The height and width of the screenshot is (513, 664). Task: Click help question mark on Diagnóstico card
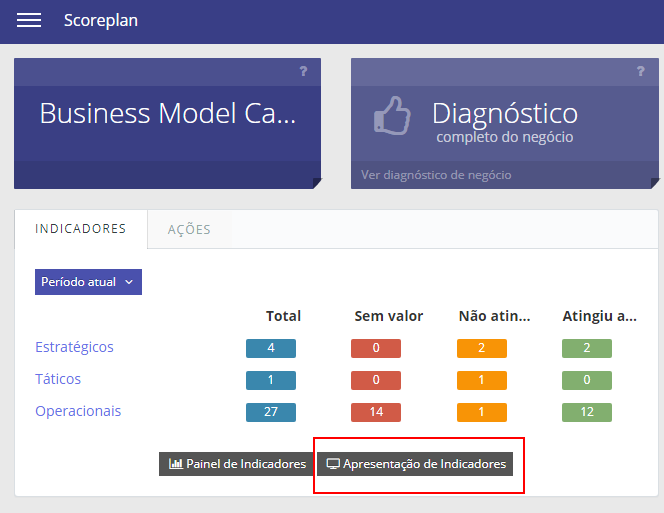point(641,71)
